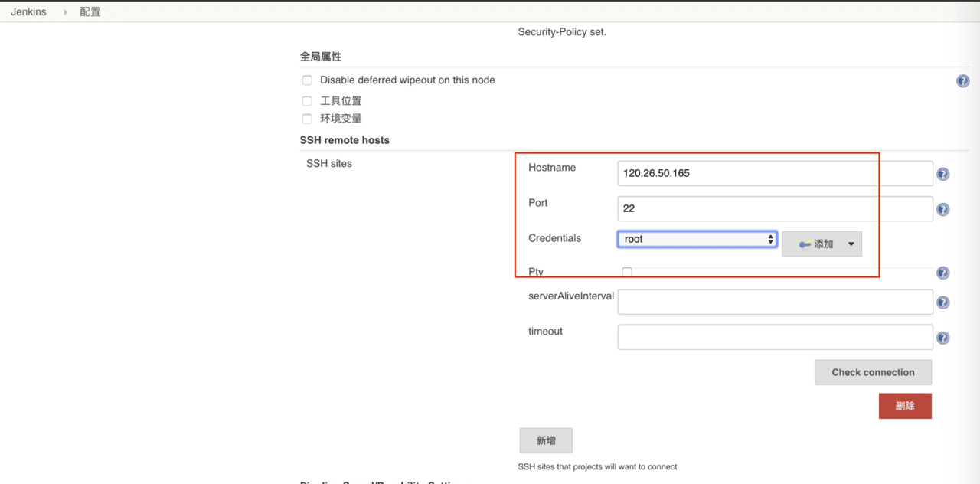Screen dimensions: 980x484
Task: Focus the timeout input field
Action: [775, 337]
